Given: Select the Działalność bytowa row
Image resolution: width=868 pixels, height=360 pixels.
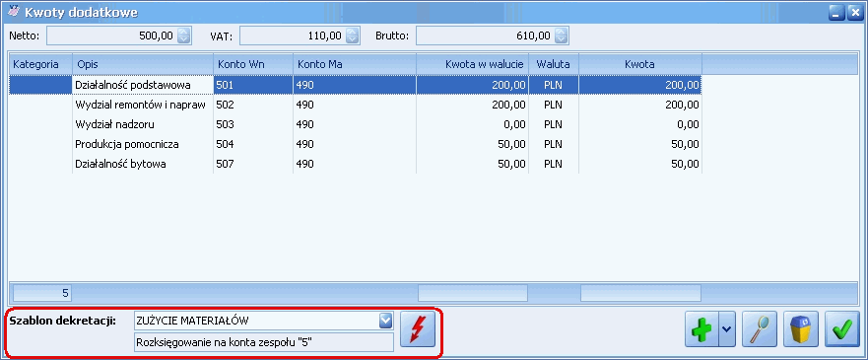Looking at the screenshot, I should [356, 165].
